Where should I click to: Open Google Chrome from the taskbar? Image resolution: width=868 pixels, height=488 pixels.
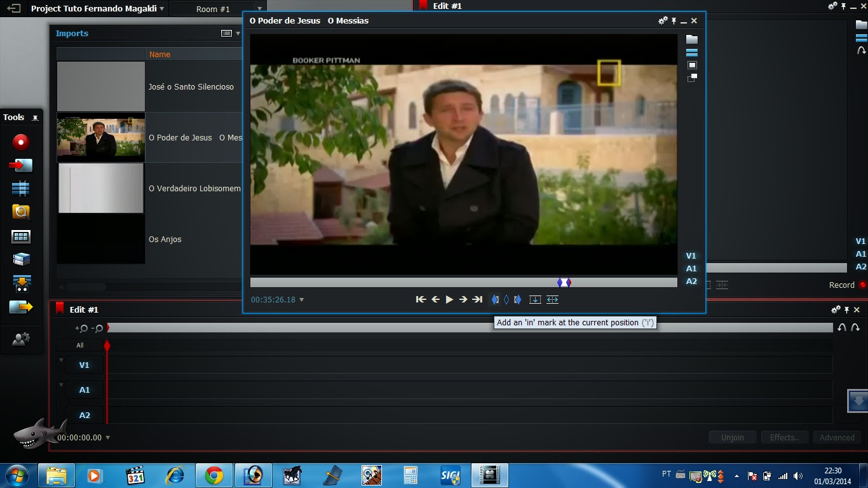214,475
